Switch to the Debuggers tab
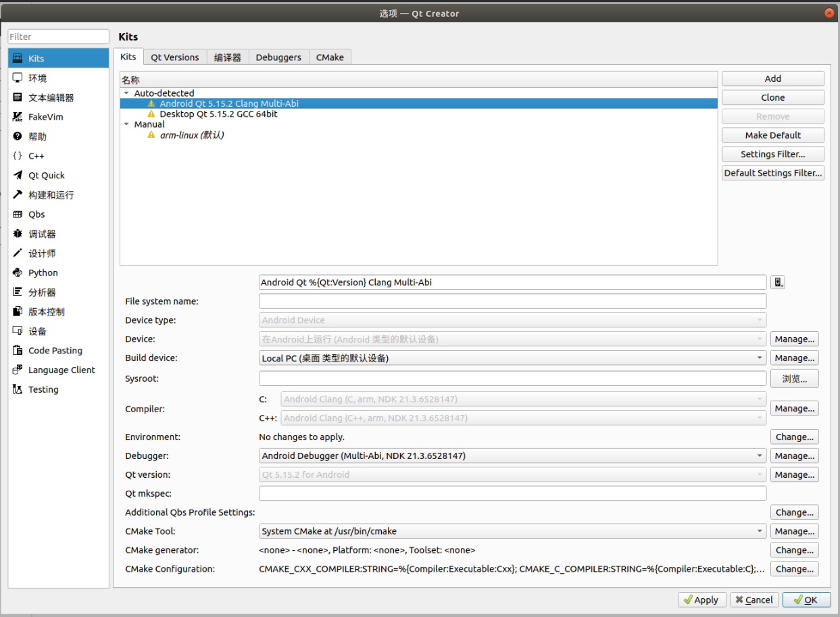 (278, 57)
